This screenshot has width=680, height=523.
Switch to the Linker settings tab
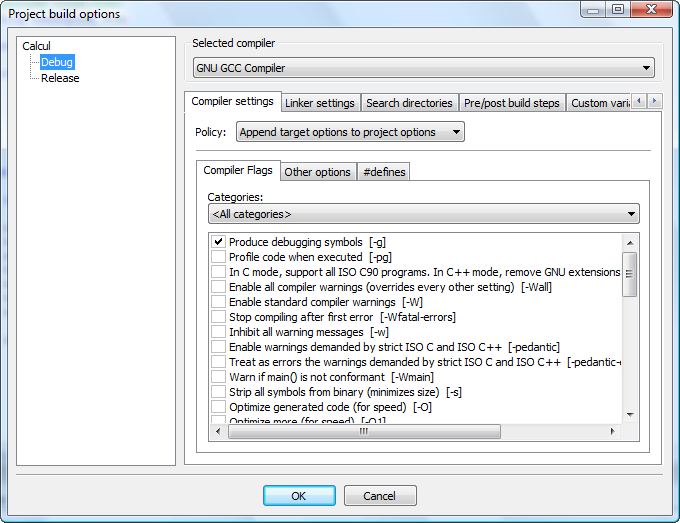(x=319, y=103)
